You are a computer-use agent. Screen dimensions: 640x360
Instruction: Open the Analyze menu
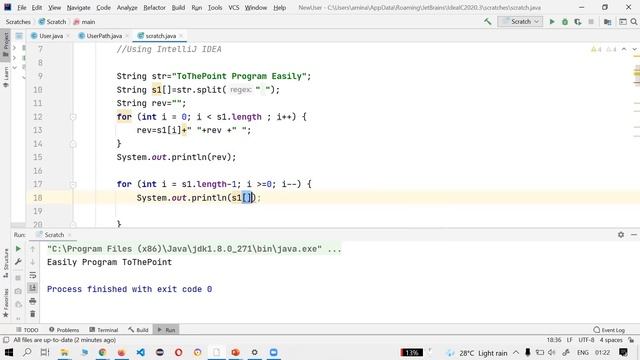click(x=127, y=7)
